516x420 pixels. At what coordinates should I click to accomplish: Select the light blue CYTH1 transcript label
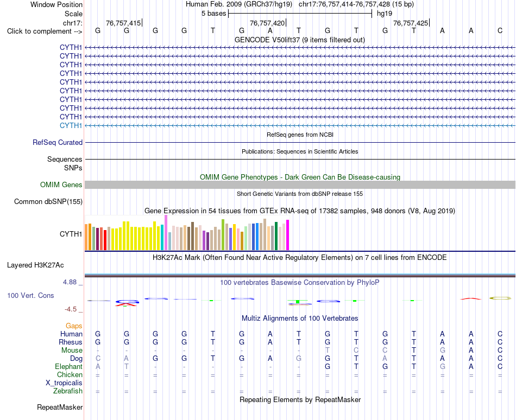coord(71,125)
